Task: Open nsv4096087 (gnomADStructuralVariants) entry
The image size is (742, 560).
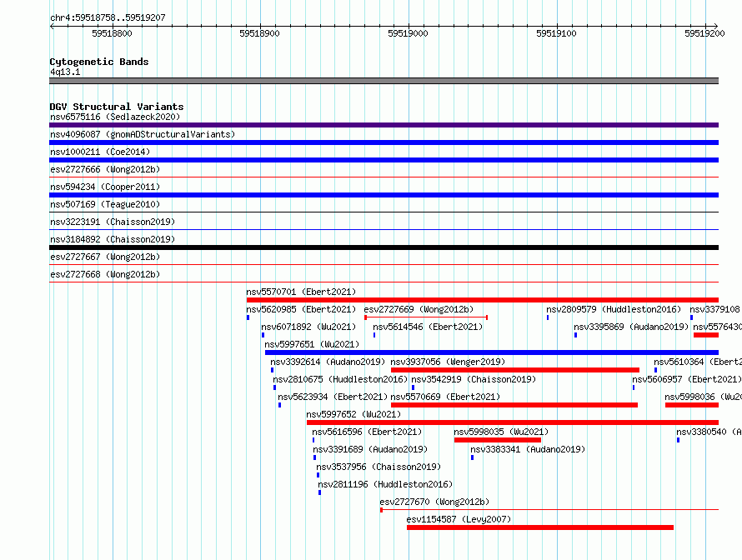Action: coord(143,134)
